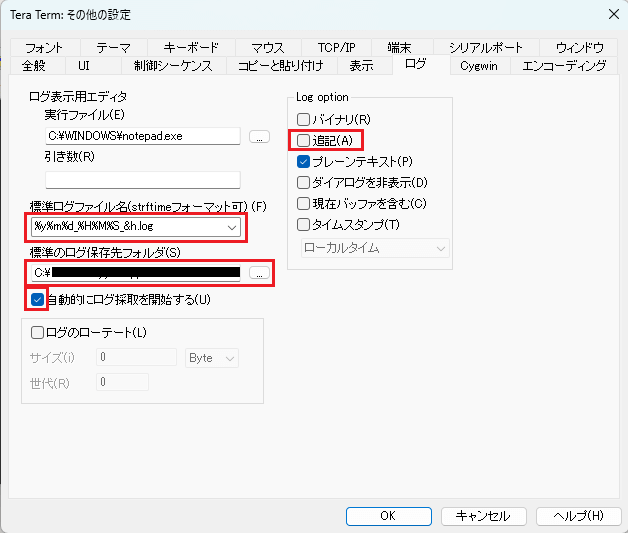Image resolution: width=628 pixels, height=533 pixels.
Task: Close the Tera Term settings dialog
Action: pos(611,14)
